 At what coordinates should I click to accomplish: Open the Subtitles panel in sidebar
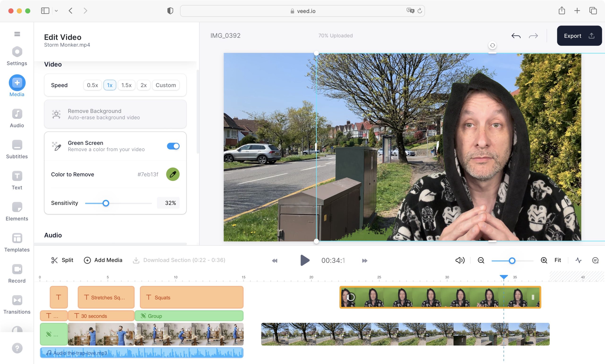tap(17, 149)
